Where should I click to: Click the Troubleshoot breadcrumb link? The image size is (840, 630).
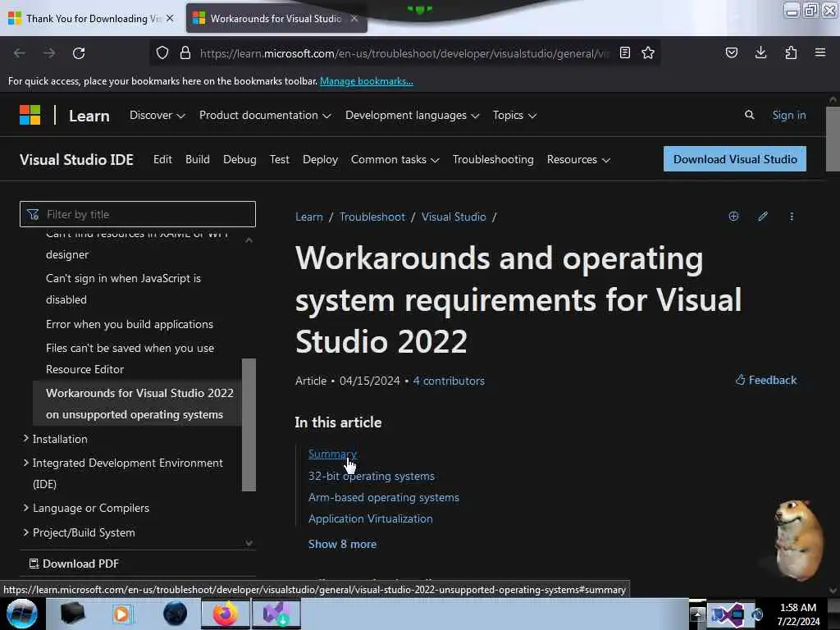(372, 217)
